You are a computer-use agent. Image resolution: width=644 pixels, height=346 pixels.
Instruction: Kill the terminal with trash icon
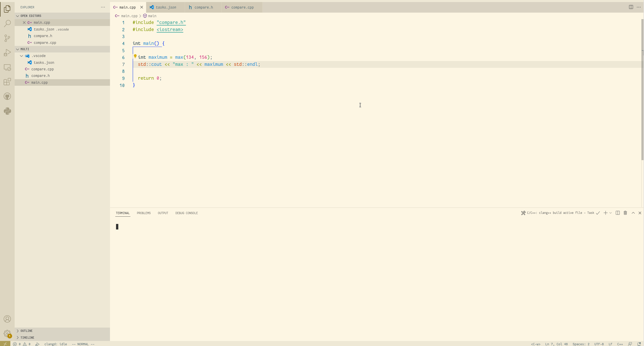[x=625, y=213]
